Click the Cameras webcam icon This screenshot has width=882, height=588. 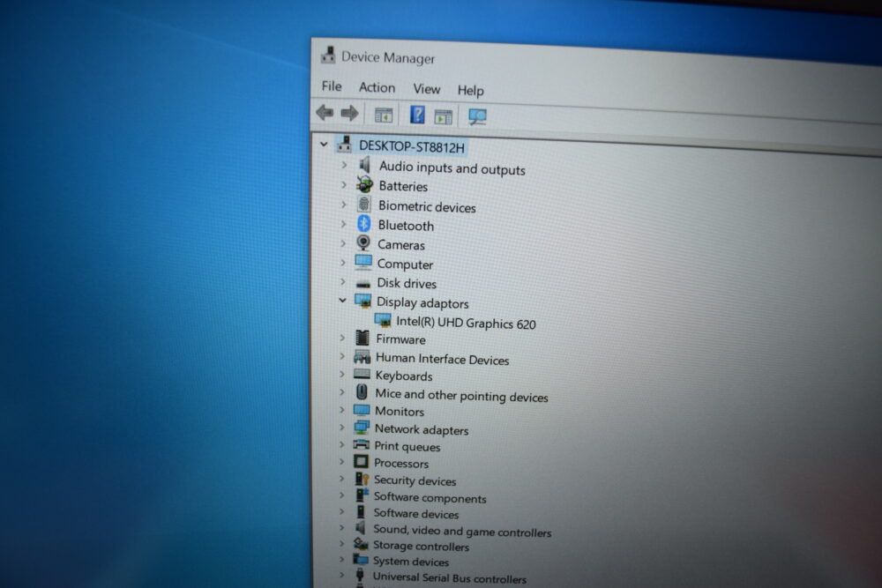click(363, 242)
